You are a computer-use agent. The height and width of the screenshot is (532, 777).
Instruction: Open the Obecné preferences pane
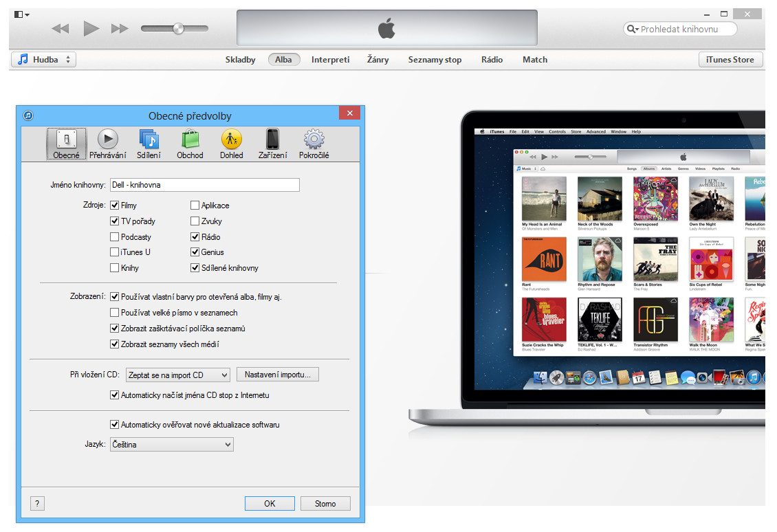coord(67,144)
